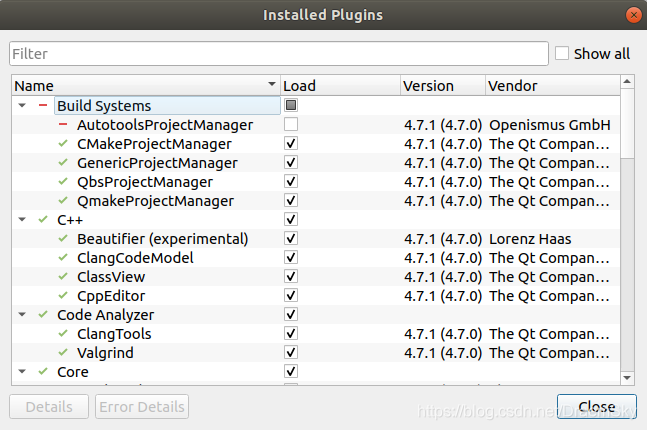Toggle the C++ group load checkbox

(291, 219)
